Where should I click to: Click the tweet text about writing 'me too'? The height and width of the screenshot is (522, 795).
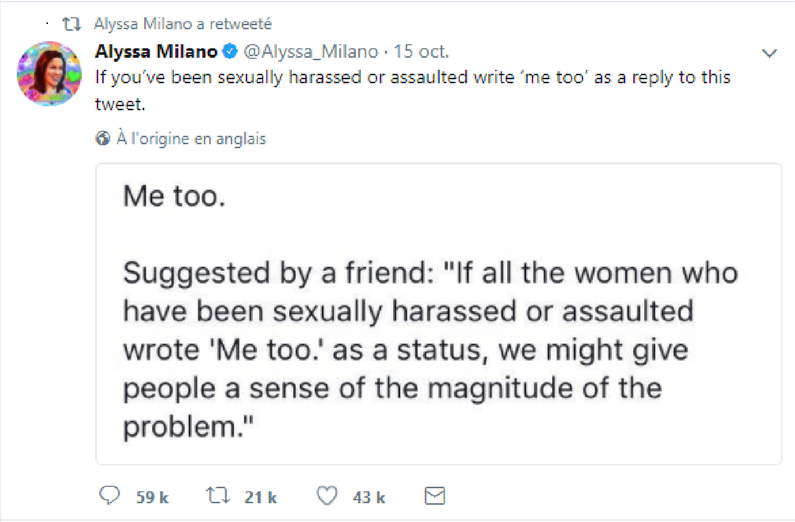point(413,90)
